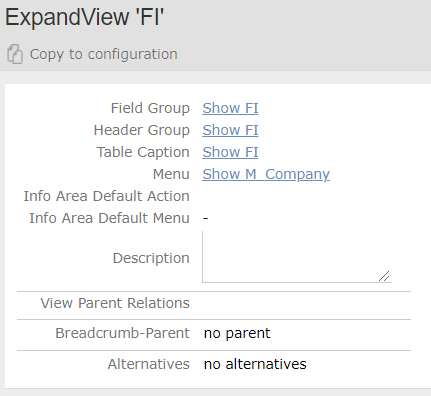The height and width of the screenshot is (396, 431).
Task: Click the Info Area Default Action label
Action: pyautogui.click(x=107, y=196)
